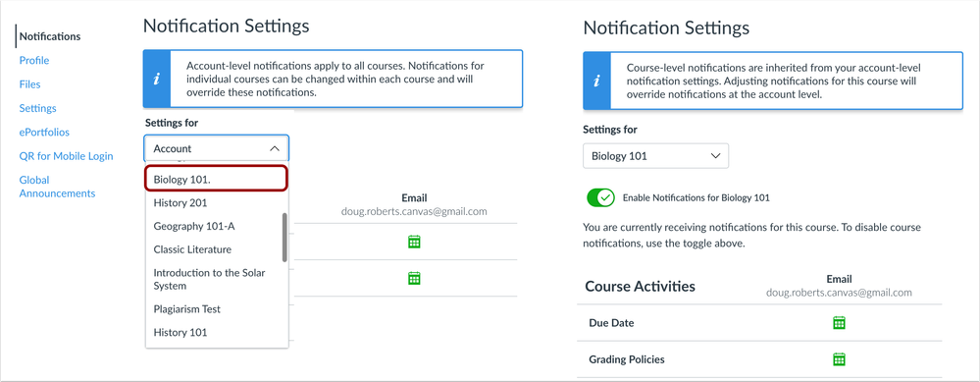Click the Grading Policies row label
Image resolution: width=980 pixels, height=382 pixels.
(626, 359)
